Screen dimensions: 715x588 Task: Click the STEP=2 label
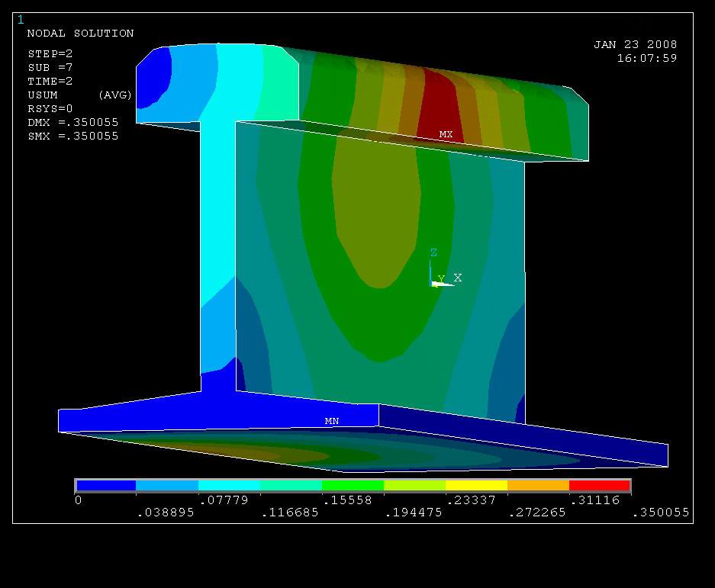tap(50, 54)
